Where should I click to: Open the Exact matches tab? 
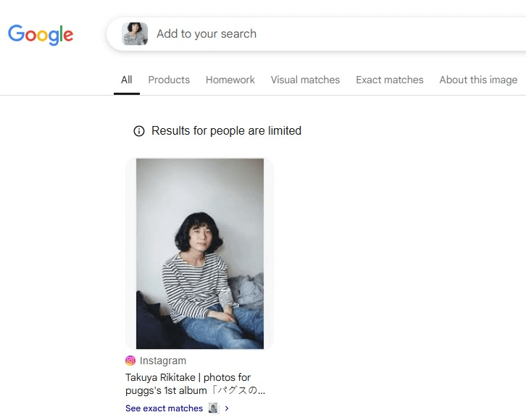pos(389,80)
